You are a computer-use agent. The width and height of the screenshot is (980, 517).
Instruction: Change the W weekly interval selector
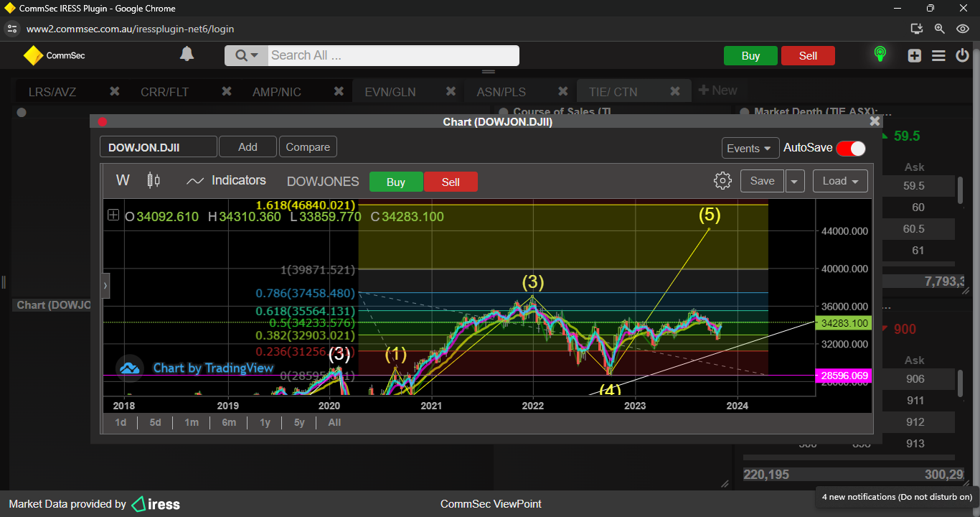(123, 180)
